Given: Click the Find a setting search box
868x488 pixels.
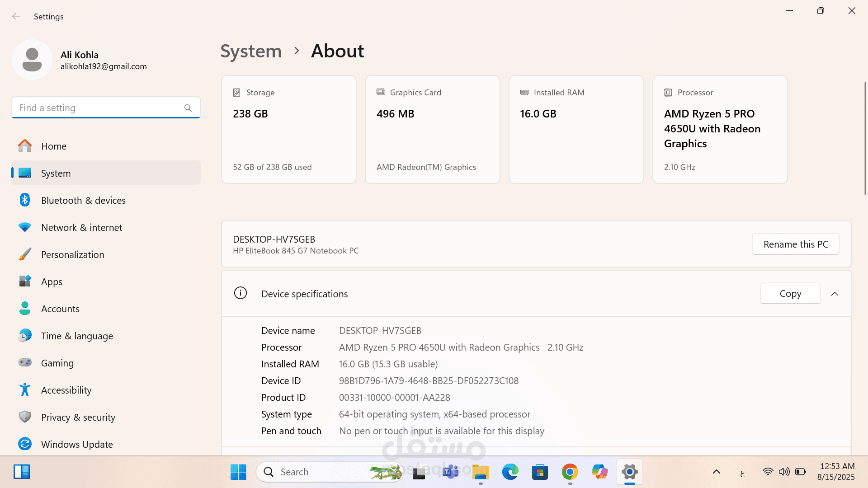Looking at the screenshot, I should (x=106, y=108).
